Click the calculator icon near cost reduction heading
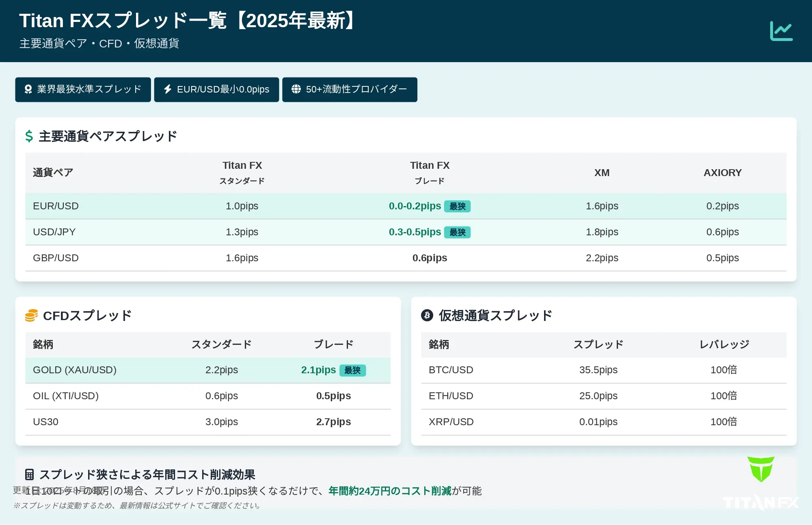 [x=29, y=474]
